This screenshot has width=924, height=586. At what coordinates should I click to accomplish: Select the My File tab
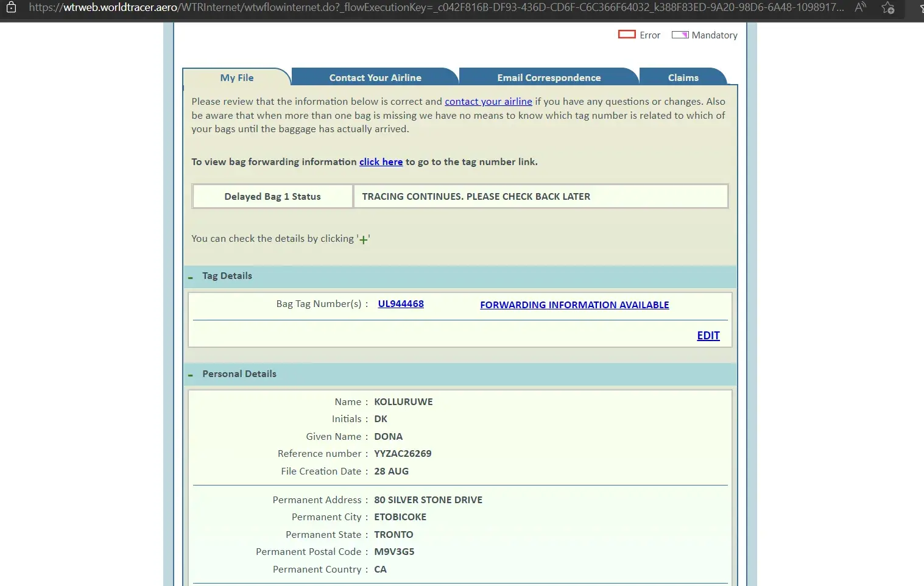point(237,78)
